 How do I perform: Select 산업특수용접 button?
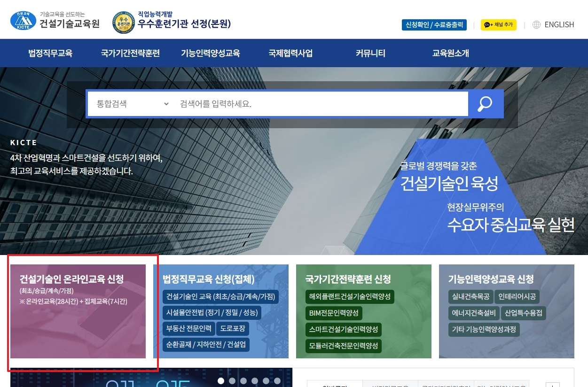click(x=524, y=313)
